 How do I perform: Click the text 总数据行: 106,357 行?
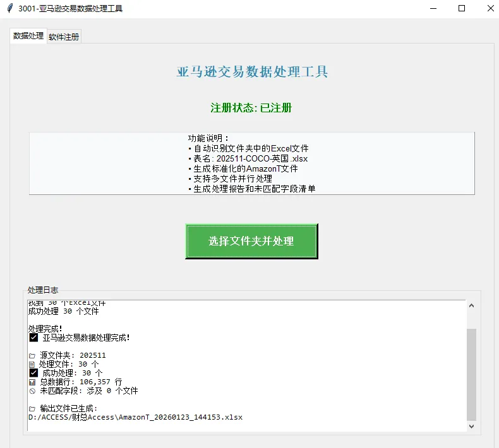81,382
